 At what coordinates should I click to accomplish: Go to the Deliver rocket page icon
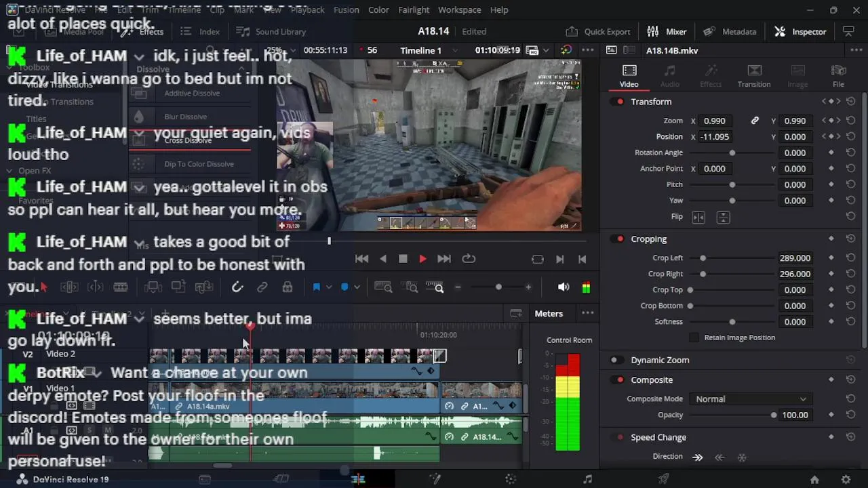coord(664,479)
